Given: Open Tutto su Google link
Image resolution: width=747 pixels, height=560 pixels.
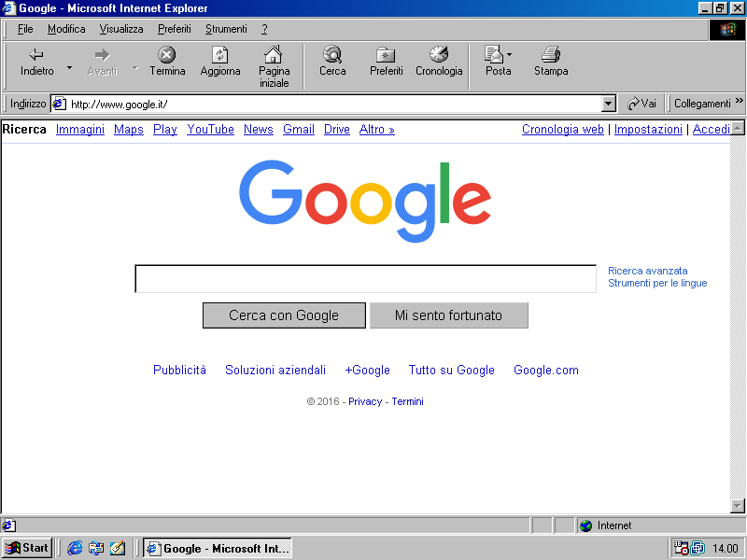Looking at the screenshot, I should click(x=452, y=370).
